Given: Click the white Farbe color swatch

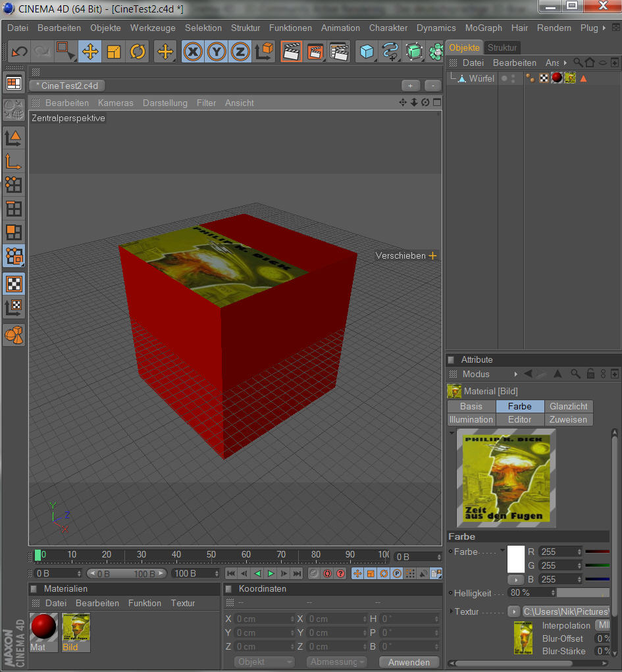Looking at the screenshot, I should 515,559.
